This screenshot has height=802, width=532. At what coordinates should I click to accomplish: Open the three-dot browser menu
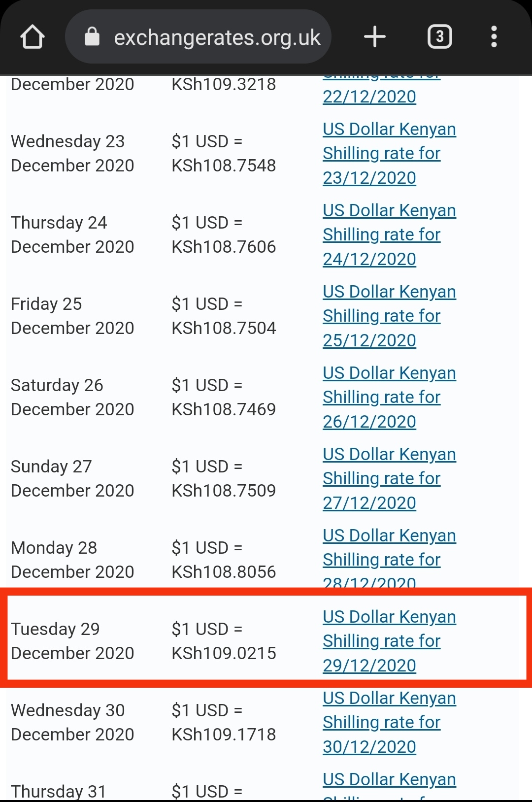coord(494,37)
